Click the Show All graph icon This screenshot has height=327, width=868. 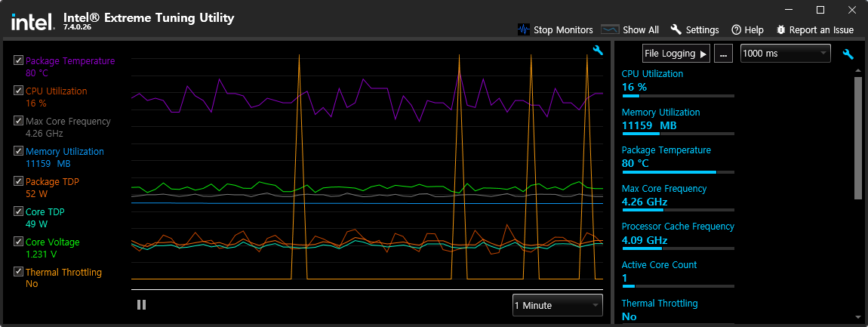610,29
